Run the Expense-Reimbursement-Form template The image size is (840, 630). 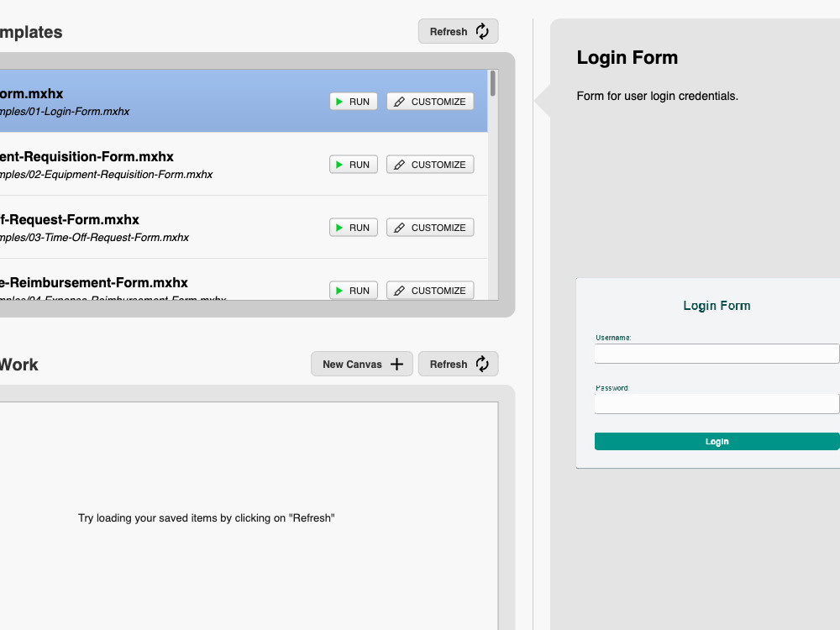(354, 291)
